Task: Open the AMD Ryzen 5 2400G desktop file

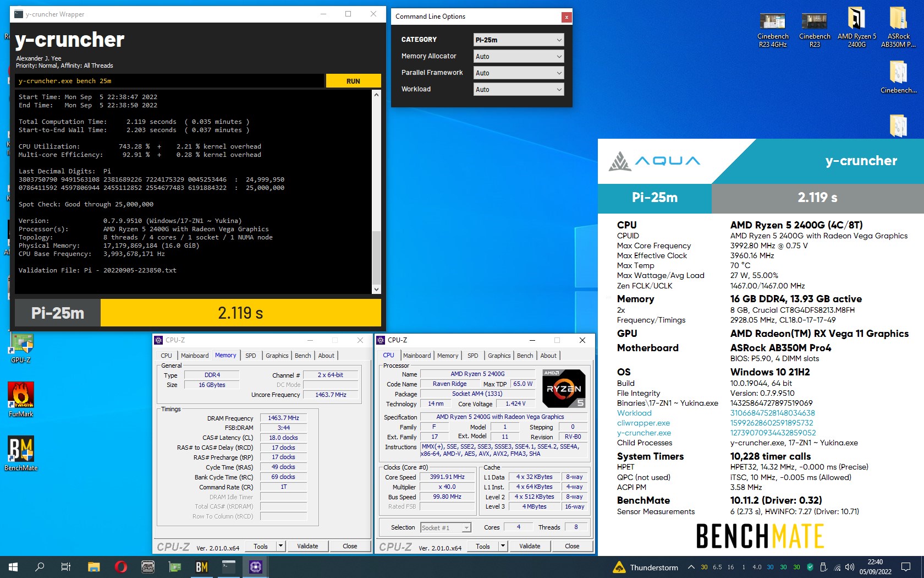Action: pyautogui.click(x=856, y=28)
